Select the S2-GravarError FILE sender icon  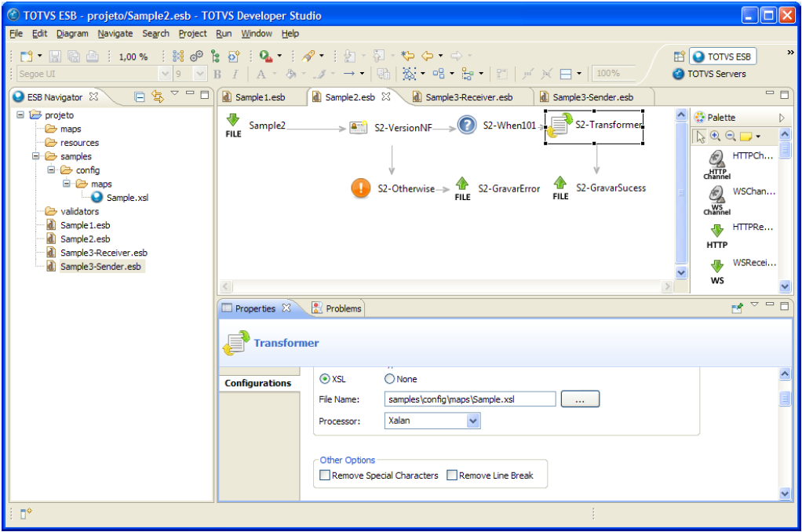(462, 188)
